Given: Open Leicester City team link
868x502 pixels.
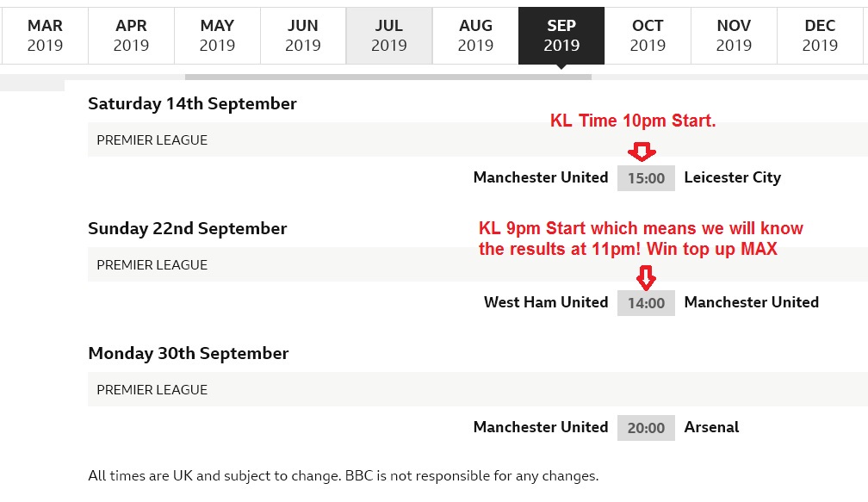Looking at the screenshot, I should pos(732,177).
